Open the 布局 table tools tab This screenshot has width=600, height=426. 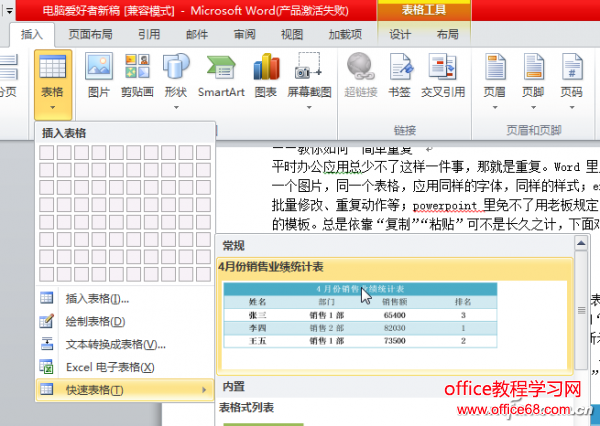point(448,34)
